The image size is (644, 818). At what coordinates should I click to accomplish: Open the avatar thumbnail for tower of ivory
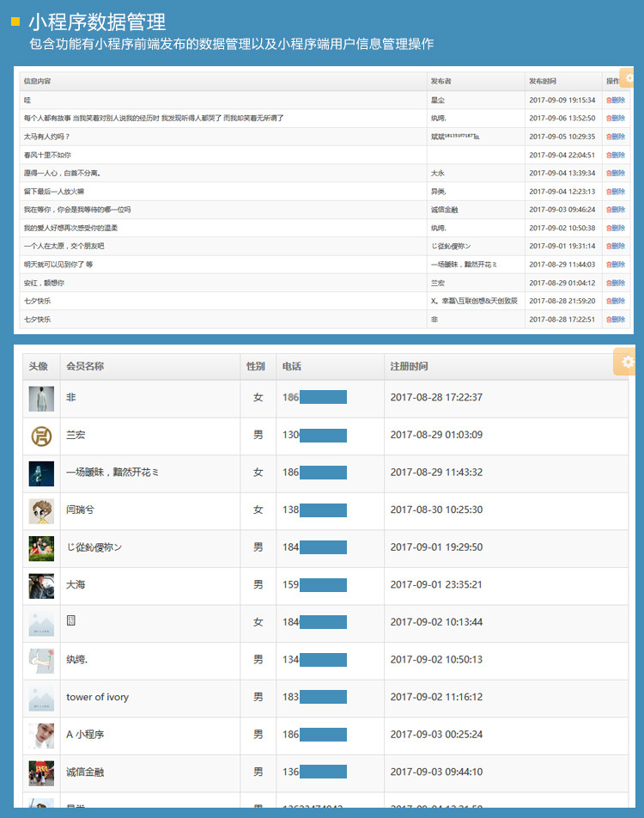[x=41, y=698]
